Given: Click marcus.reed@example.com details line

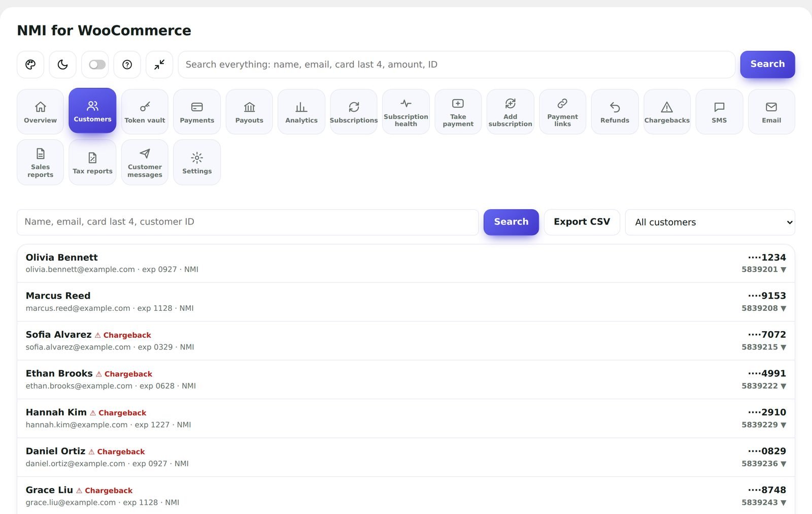Looking at the screenshot, I should pos(110,308).
